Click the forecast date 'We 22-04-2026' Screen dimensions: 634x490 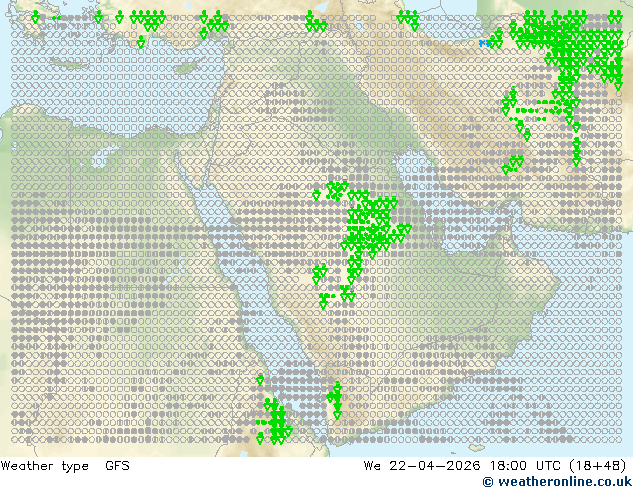[x=422, y=466]
